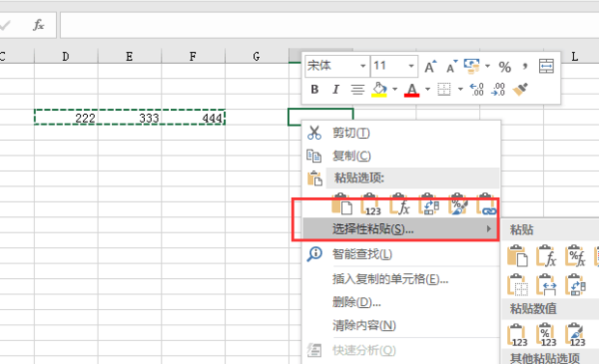Click No Borders paste icon
The height and width of the screenshot is (364, 599).
[x=517, y=285]
